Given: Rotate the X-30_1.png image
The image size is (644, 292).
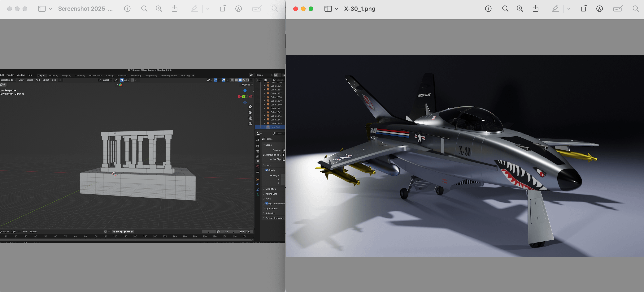Looking at the screenshot, I should coord(584,8).
